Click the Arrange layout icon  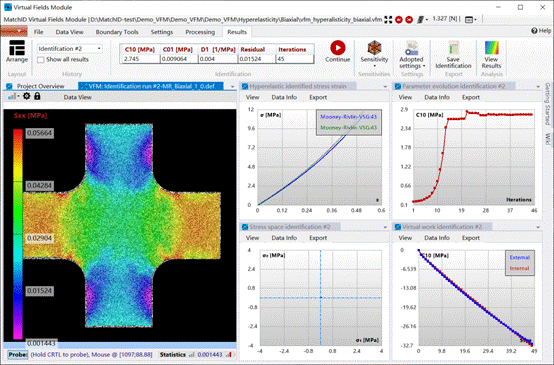[17, 48]
